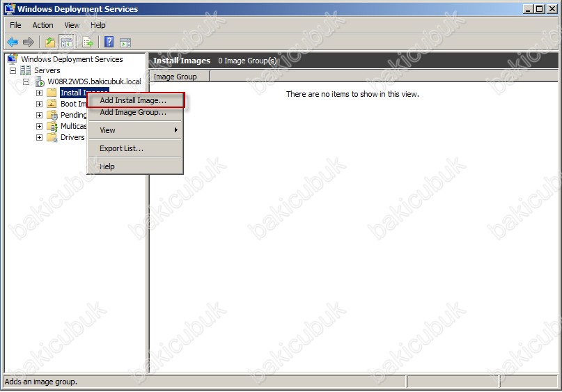Select the W08R2WDS.bakicubuk.local server label
This screenshot has width=562, height=392.
(94, 81)
